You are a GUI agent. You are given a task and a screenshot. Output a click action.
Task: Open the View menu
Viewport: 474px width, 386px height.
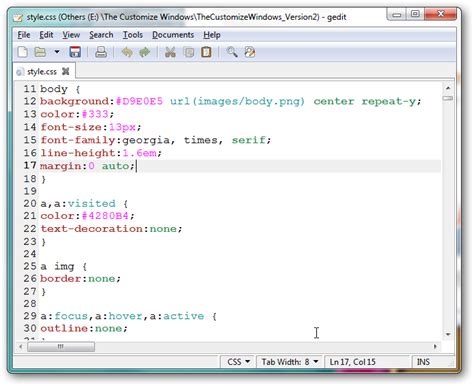pos(71,35)
